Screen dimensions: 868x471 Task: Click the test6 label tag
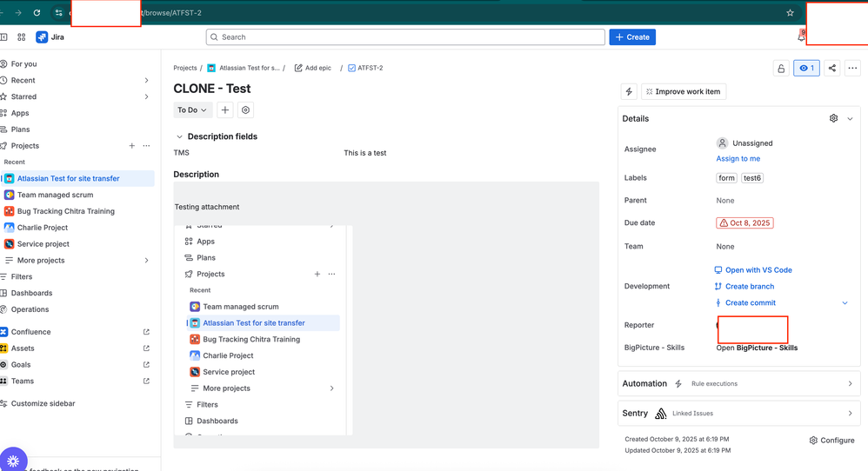coord(752,178)
